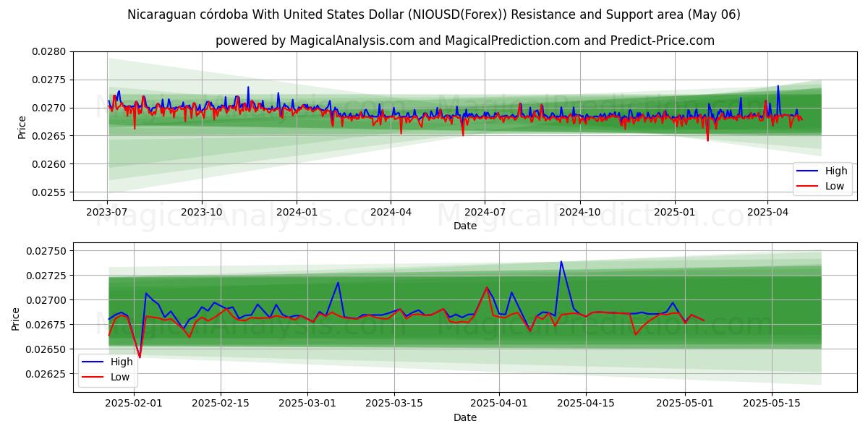Click the top chart's 'Price' y-axis label
868x434 pixels.
(22, 126)
